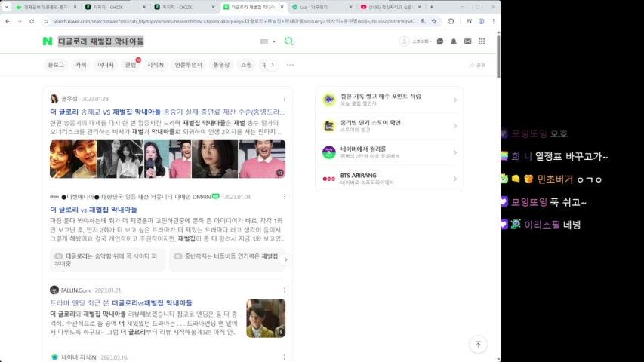Screen dimensions: 644x362
Task: Open a new browser tab
Action: [x=431, y=7]
